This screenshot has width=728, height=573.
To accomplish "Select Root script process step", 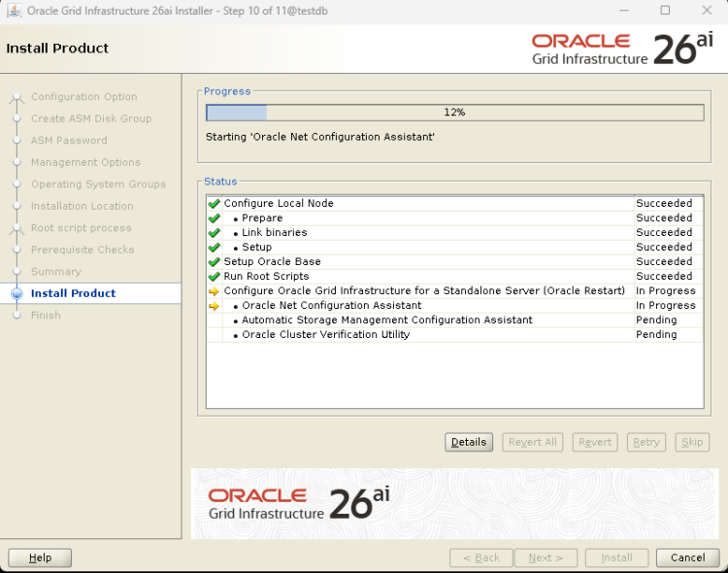I will [x=82, y=227].
